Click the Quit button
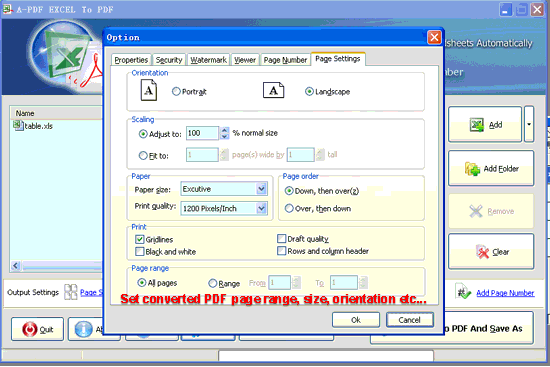 tap(38, 329)
